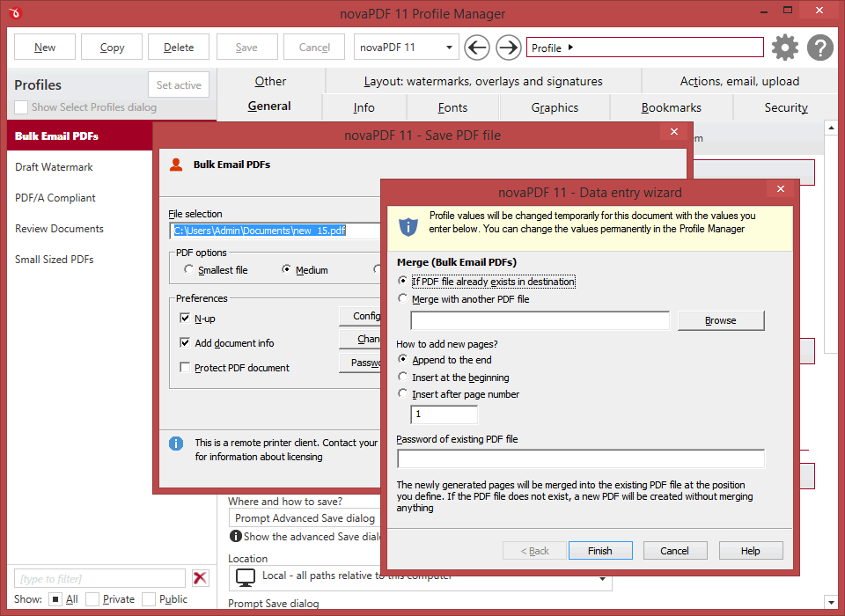Select 'If PDF file already exists in destination'
Image resolution: width=845 pixels, height=616 pixels.
[x=402, y=281]
